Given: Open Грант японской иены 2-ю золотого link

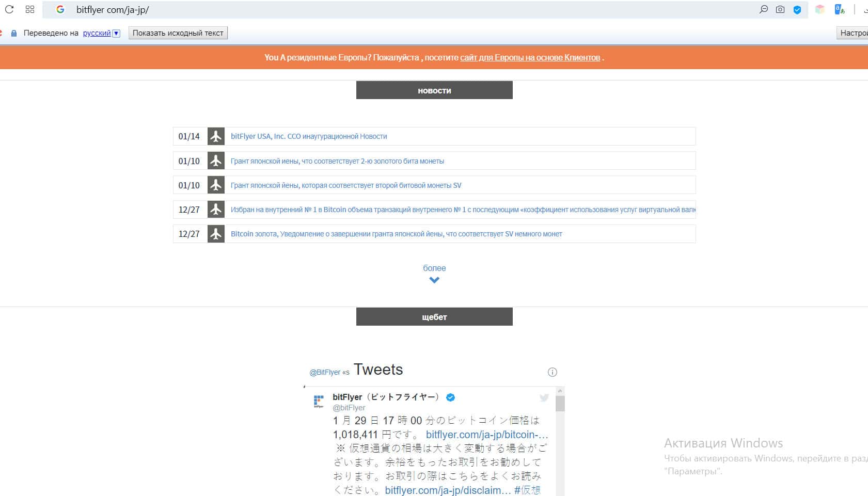Looking at the screenshot, I should 337,161.
